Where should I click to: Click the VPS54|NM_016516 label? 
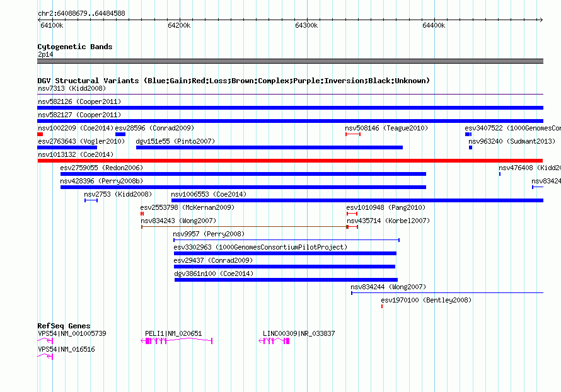click(x=66, y=349)
